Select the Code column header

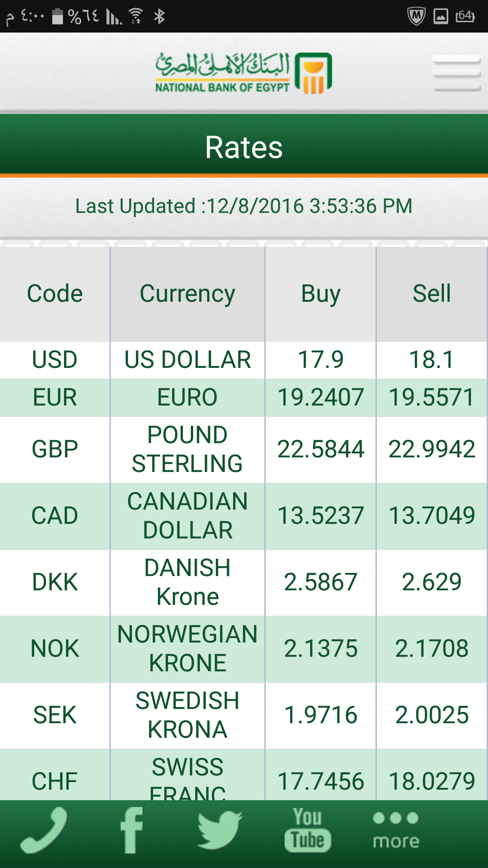click(x=55, y=294)
